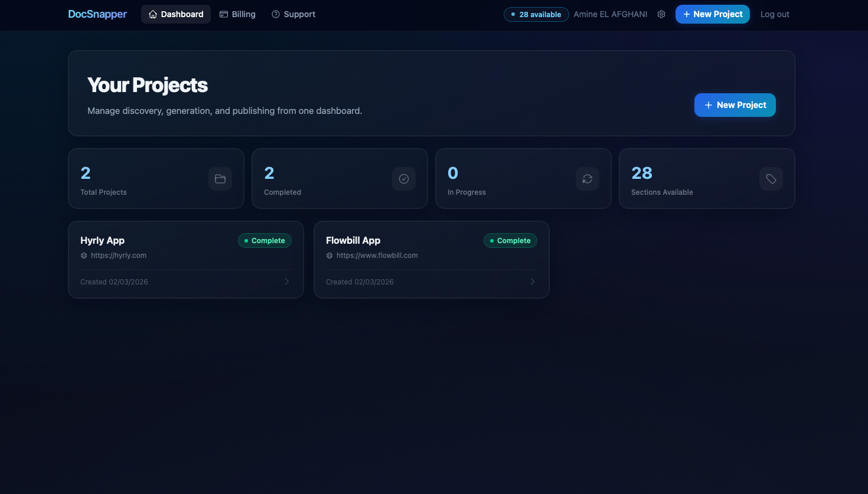Select the Complete badge on Hyrly App
The width and height of the screenshot is (868, 494).
[265, 240]
